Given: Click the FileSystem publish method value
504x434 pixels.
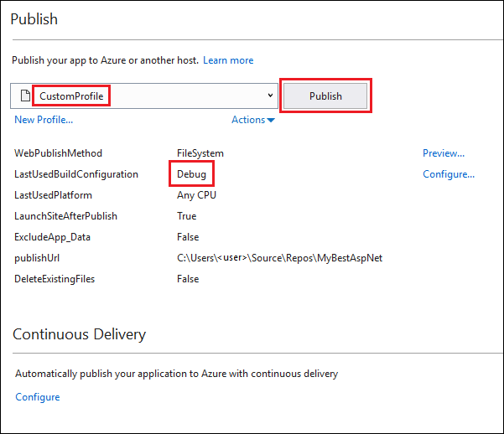Looking at the screenshot, I should [x=200, y=153].
